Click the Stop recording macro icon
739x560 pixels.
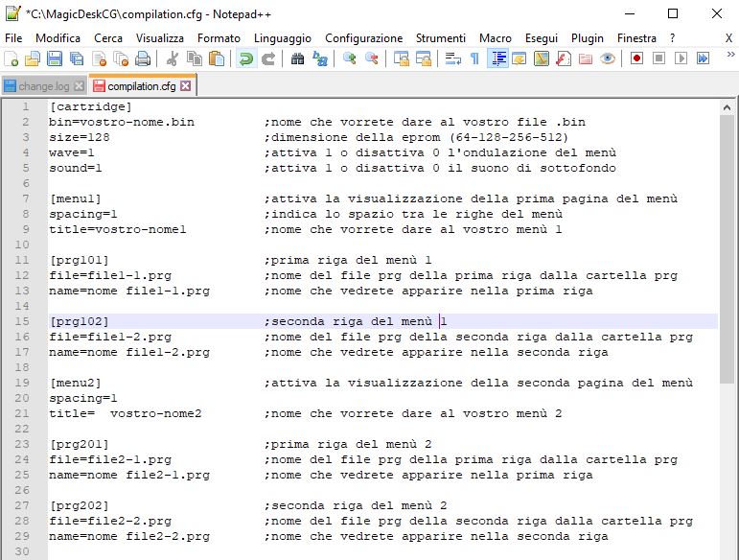pyautogui.click(x=658, y=58)
